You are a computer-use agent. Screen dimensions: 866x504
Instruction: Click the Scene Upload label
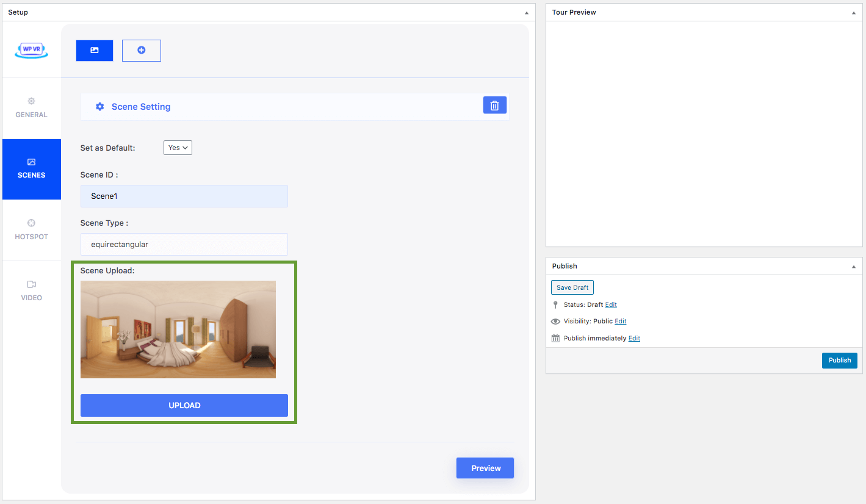point(107,270)
